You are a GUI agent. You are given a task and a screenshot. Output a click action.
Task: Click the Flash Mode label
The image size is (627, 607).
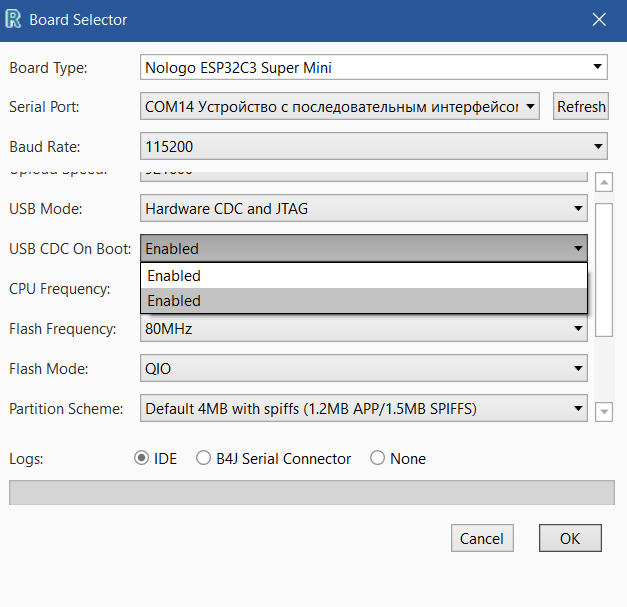pos(49,369)
